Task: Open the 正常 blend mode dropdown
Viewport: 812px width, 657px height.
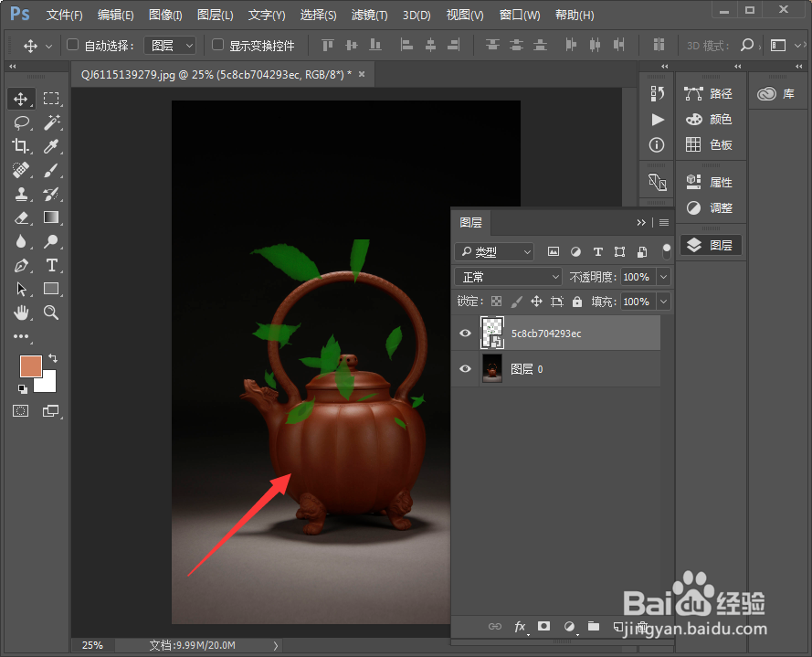Action: (x=508, y=277)
